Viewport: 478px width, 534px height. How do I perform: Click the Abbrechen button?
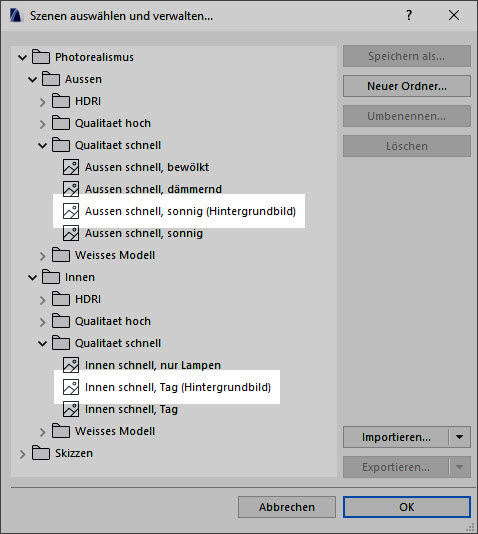(287, 507)
